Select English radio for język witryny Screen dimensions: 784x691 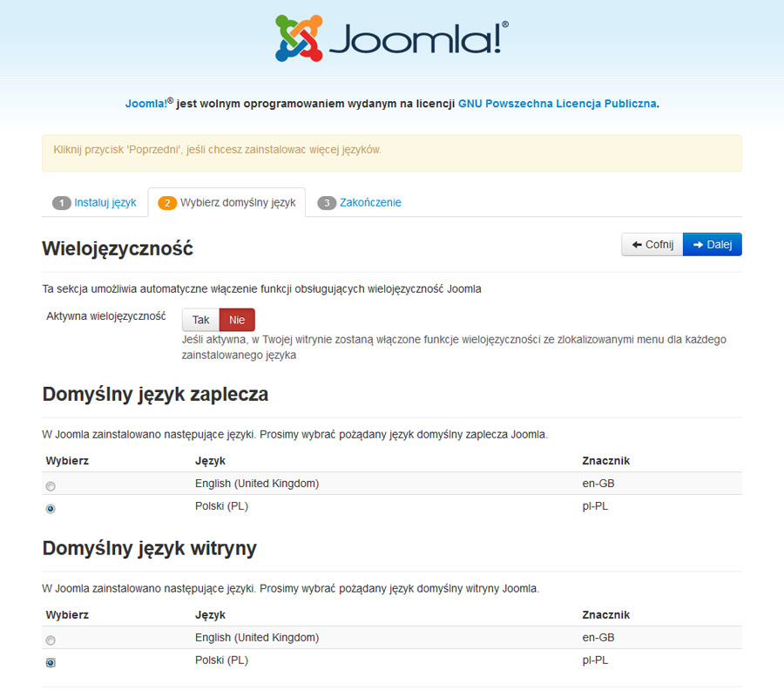coord(51,640)
